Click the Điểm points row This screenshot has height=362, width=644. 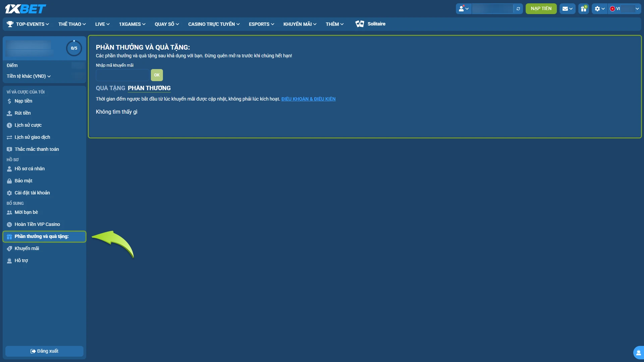coord(44,66)
